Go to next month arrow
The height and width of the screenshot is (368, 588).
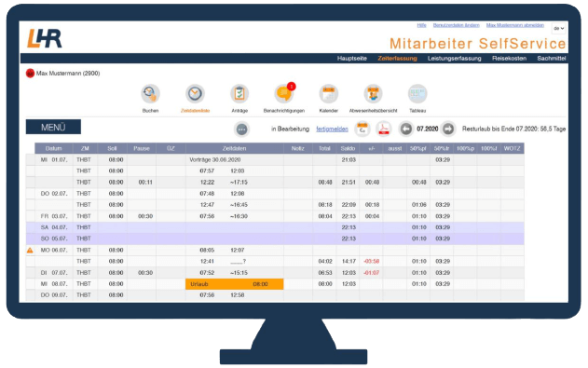448,129
